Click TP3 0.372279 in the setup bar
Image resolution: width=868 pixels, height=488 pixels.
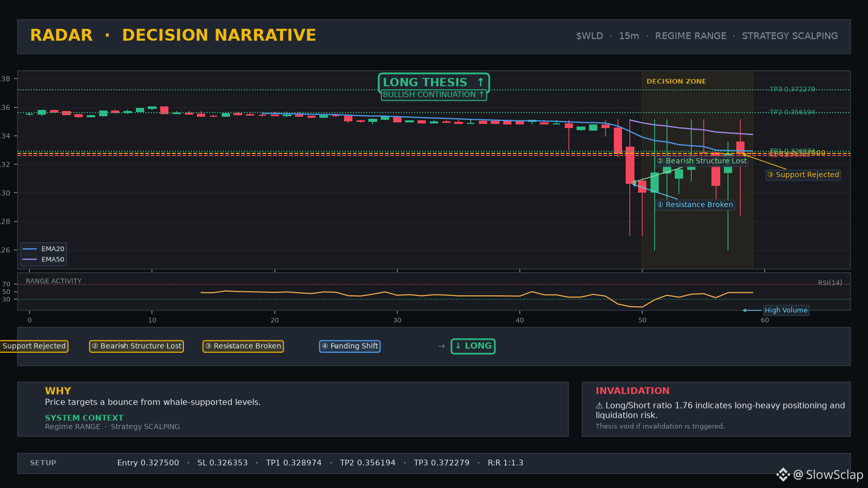442,463
